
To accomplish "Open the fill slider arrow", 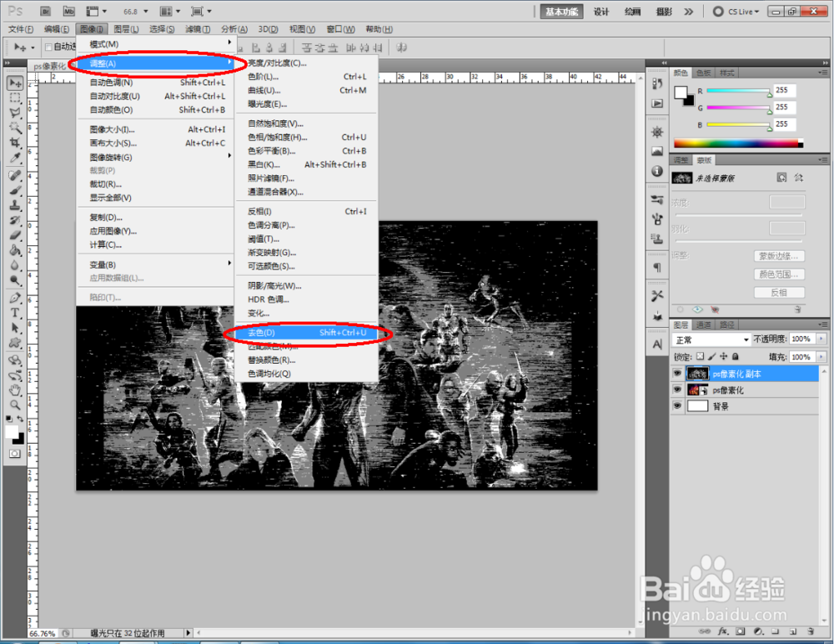I will coord(821,356).
